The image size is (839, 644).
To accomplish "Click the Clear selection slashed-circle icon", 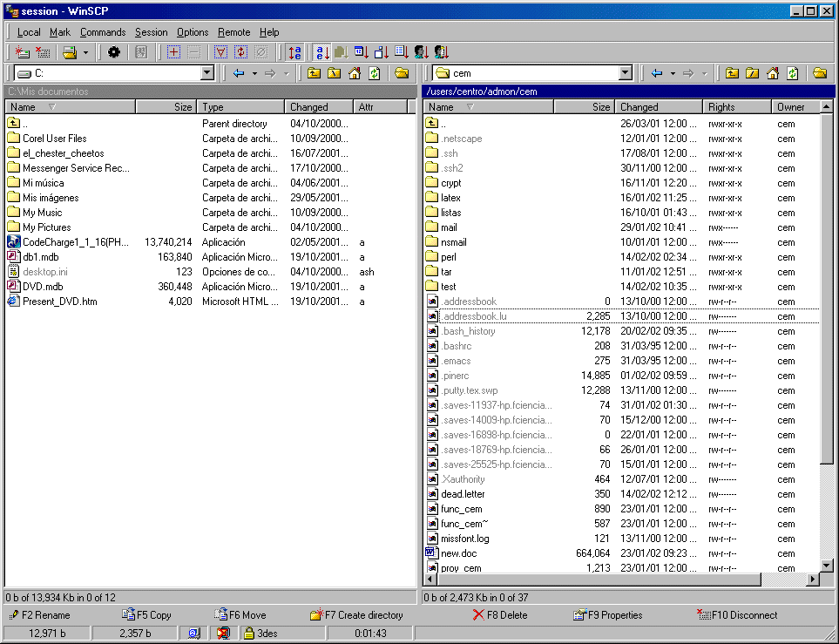I will (x=260, y=52).
